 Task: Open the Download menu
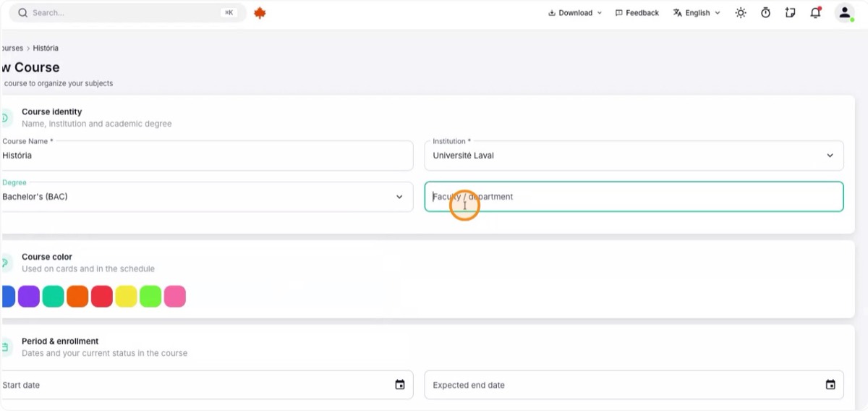575,13
